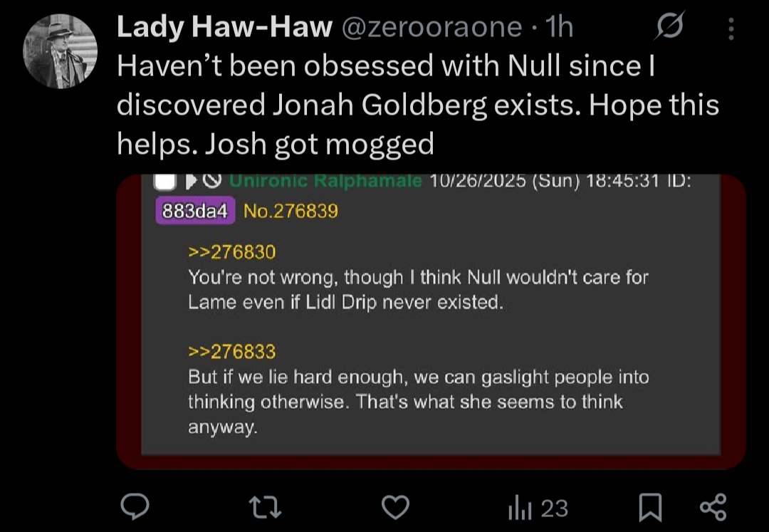Bookmark this tweet
The width and height of the screenshot is (769, 532).
pos(649,508)
